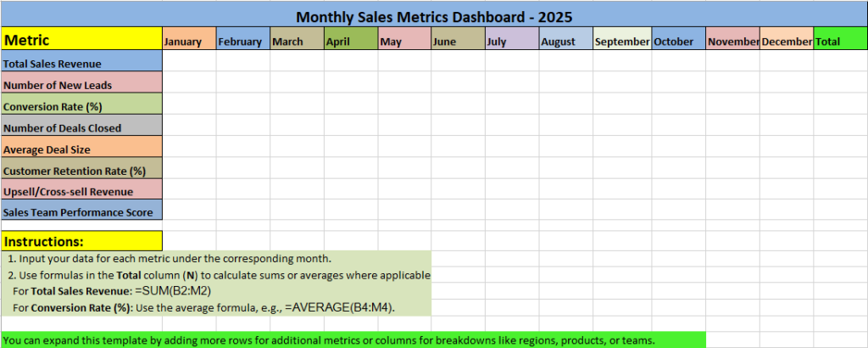Image resolution: width=868 pixels, height=348 pixels.
Task: Click the green April column header
Action: click(351, 41)
